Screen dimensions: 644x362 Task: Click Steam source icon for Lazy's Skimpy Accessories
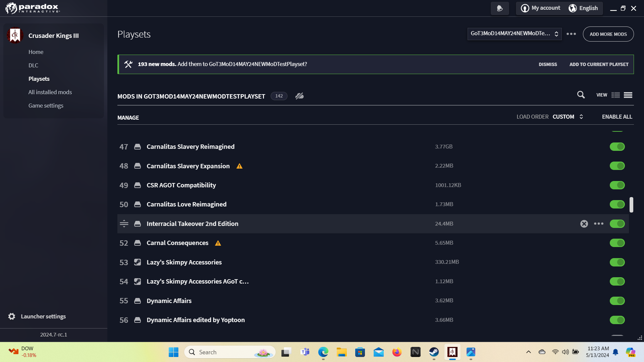[138, 262]
